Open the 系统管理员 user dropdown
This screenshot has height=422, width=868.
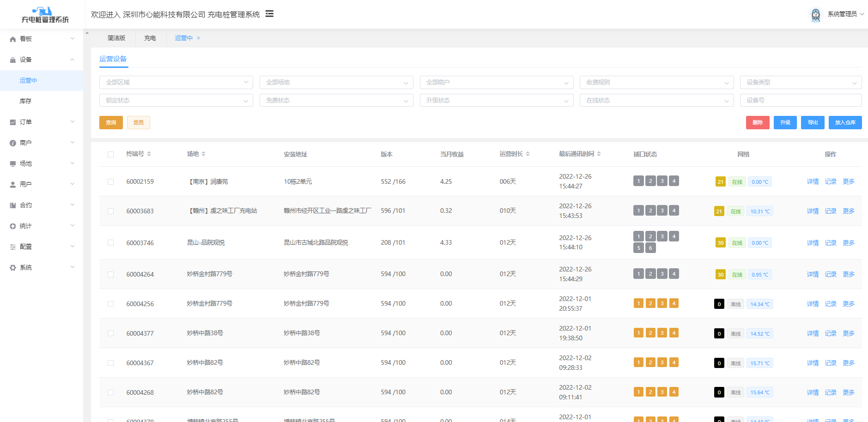845,14
